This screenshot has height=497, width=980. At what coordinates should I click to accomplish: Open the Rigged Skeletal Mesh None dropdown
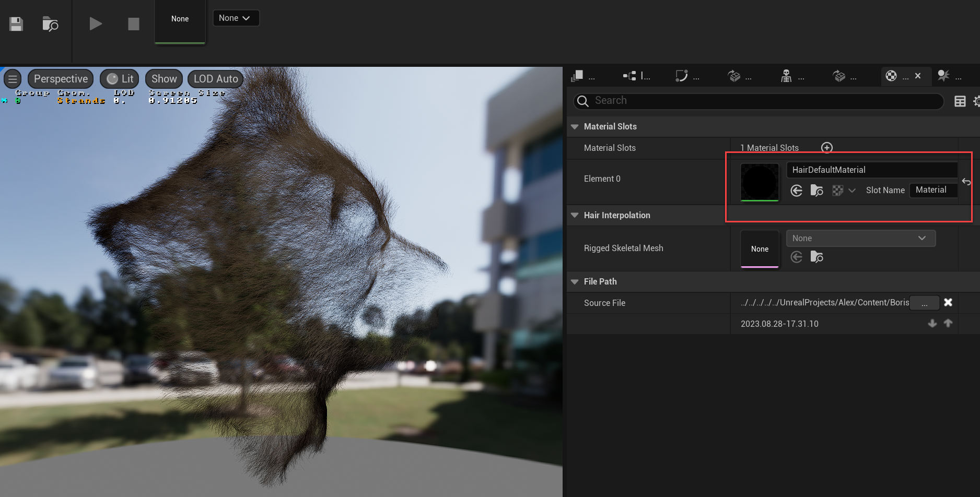[860, 238]
